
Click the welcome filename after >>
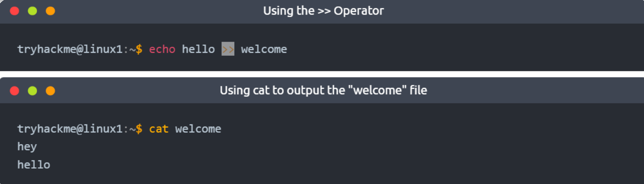coord(264,49)
